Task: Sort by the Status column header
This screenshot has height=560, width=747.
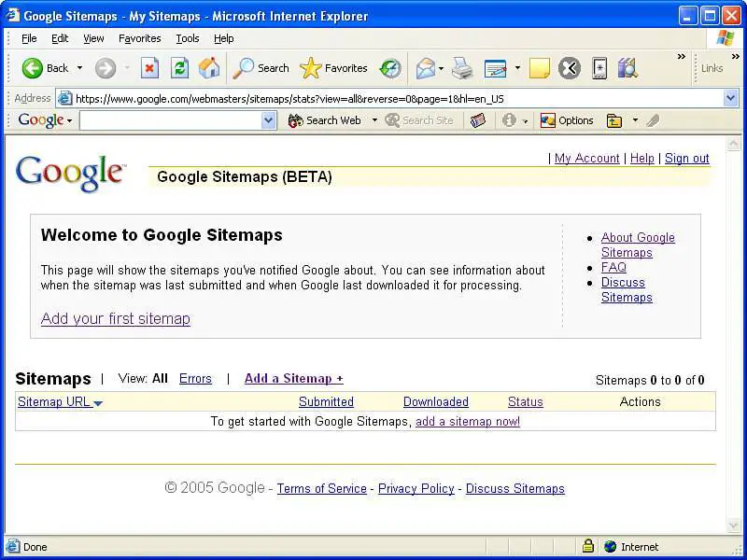Action: coord(526,402)
